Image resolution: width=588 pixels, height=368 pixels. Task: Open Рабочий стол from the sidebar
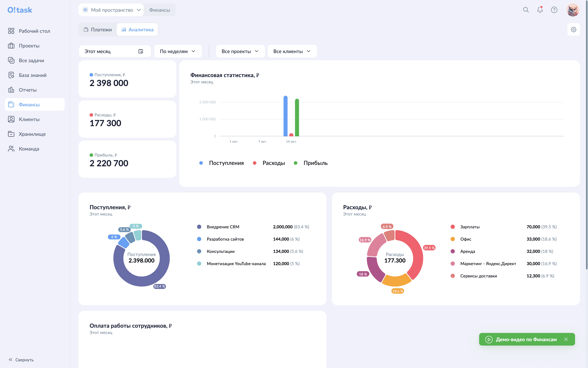[x=34, y=31]
